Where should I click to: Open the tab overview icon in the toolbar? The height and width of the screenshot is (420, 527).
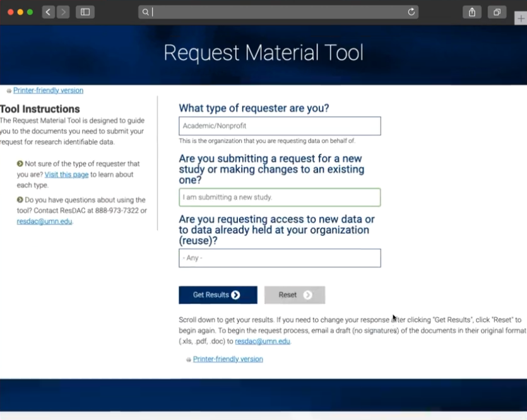pos(496,11)
